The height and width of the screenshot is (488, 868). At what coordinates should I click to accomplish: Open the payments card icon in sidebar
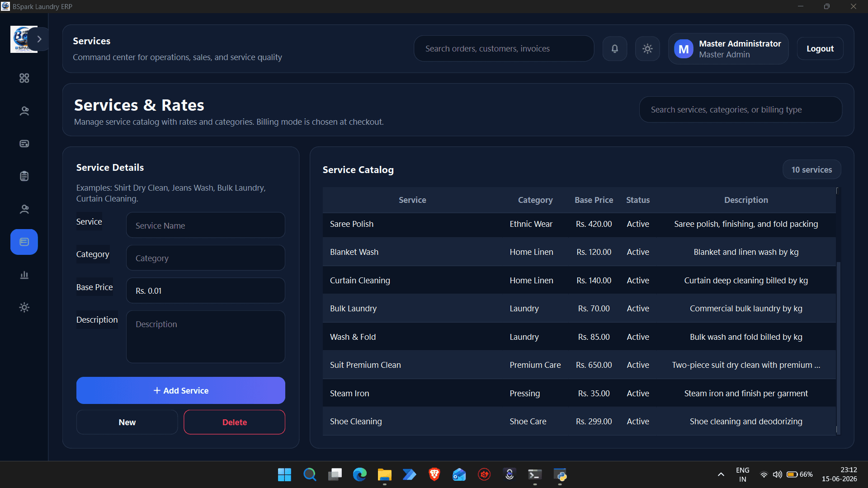point(24,144)
